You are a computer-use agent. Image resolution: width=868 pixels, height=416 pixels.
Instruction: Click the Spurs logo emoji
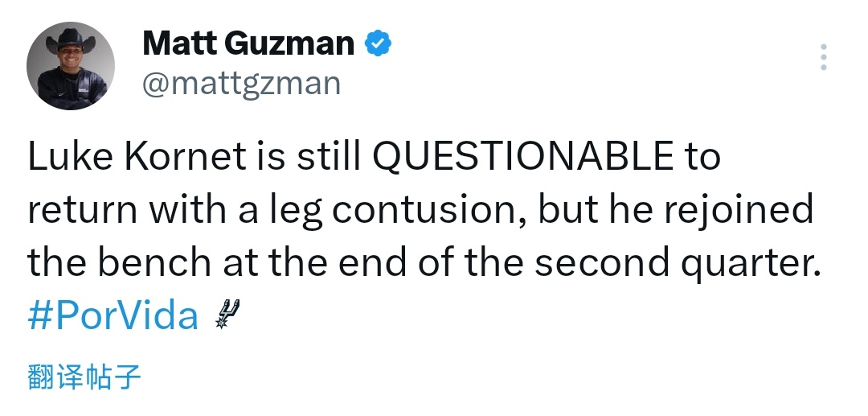click(227, 314)
